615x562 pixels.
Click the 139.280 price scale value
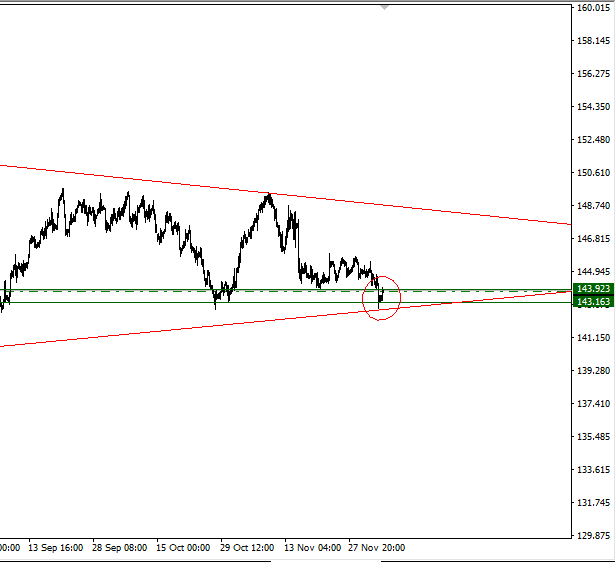pos(593,370)
